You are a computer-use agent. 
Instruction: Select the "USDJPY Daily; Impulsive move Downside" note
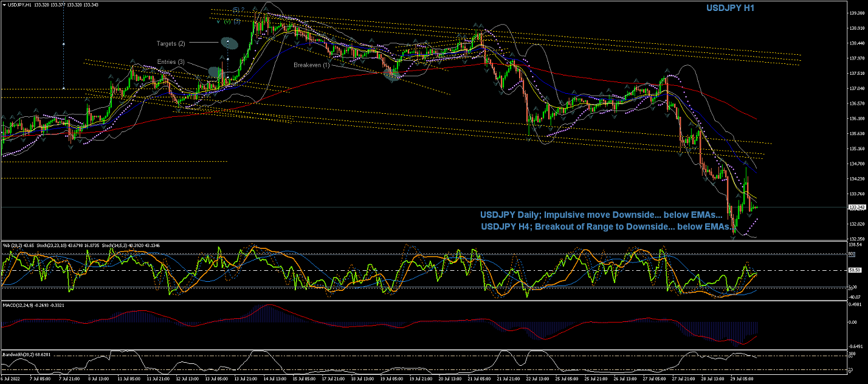coord(601,215)
